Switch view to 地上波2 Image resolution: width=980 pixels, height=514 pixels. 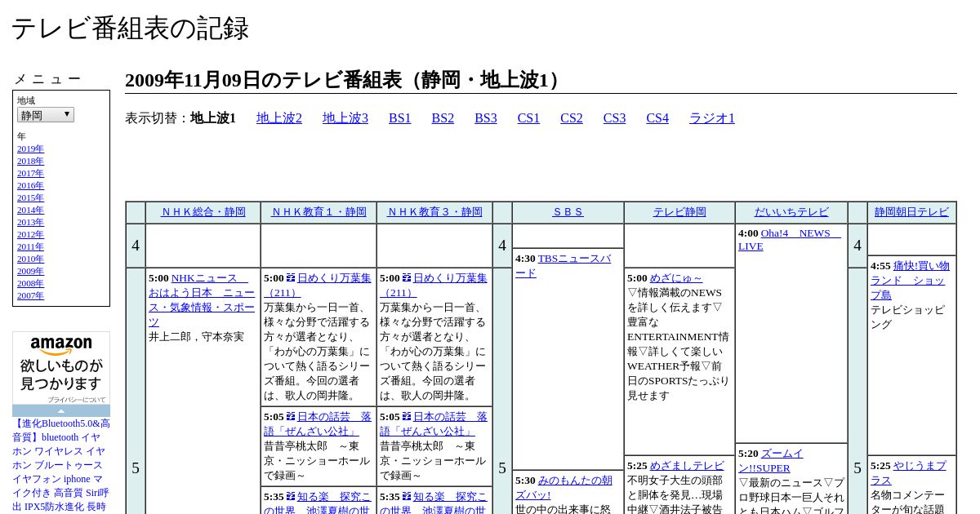tap(279, 118)
